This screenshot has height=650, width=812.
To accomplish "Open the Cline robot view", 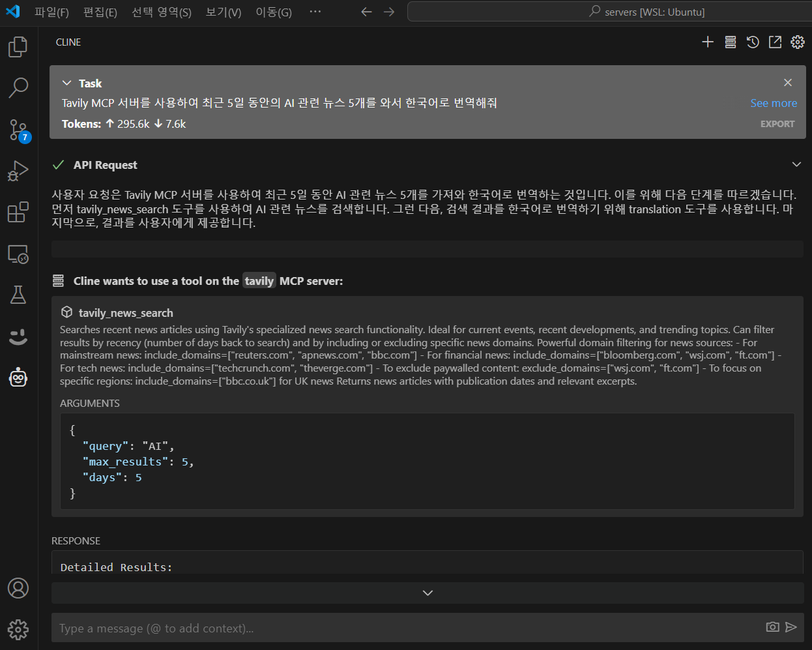I will coord(18,377).
